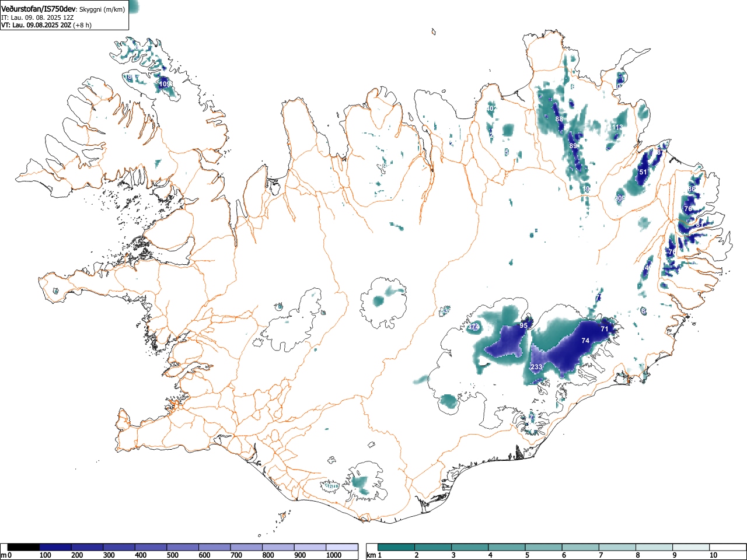Click the black 0–100 m legend swatch
This screenshot has height=560, width=747.
point(23,547)
